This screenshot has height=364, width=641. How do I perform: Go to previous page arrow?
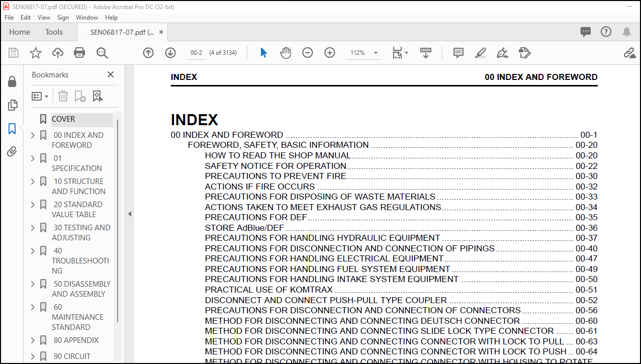(x=148, y=53)
